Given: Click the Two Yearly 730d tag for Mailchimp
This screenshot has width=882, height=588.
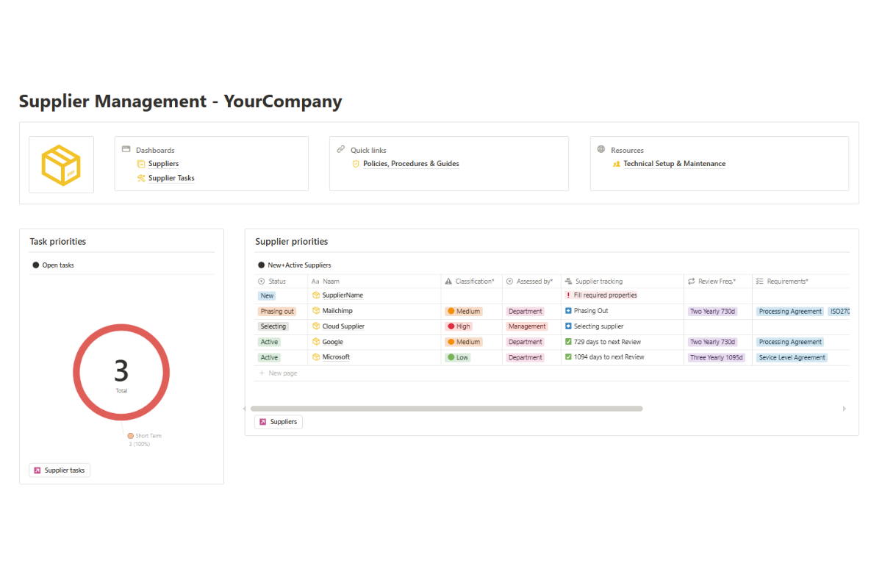Looking at the screenshot, I should [x=712, y=312].
